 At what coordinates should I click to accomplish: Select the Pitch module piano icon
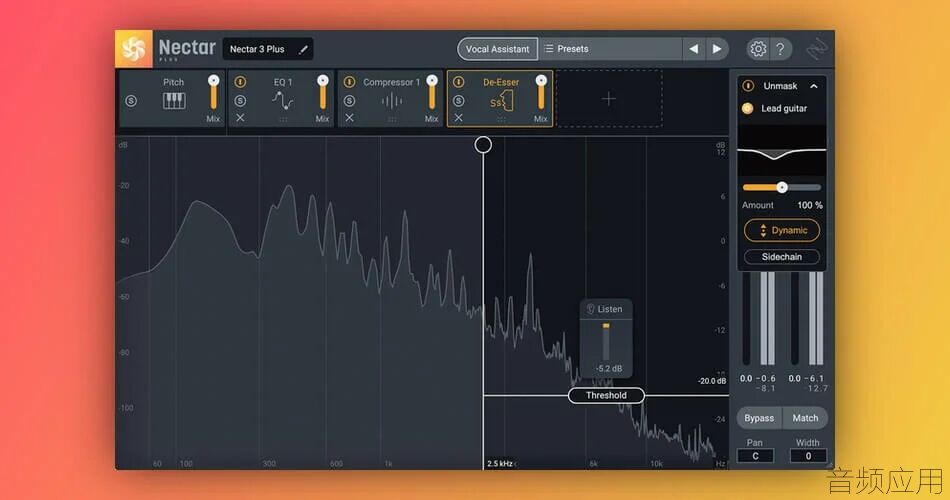pos(174,101)
